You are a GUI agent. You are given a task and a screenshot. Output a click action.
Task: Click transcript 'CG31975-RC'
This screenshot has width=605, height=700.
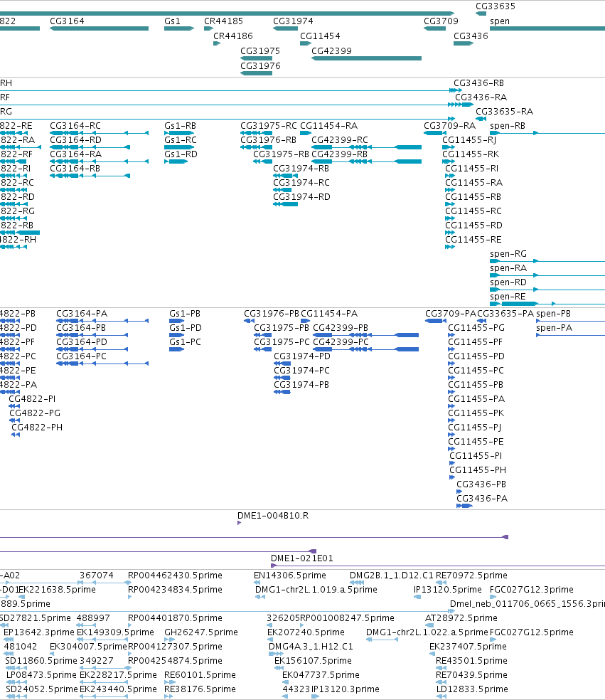(269, 126)
